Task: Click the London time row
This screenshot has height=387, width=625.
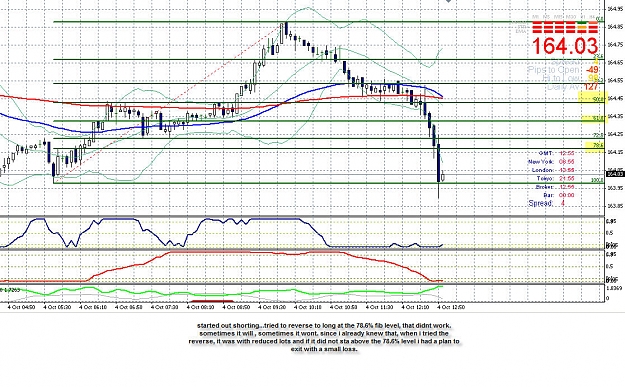Action: click(x=553, y=170)
